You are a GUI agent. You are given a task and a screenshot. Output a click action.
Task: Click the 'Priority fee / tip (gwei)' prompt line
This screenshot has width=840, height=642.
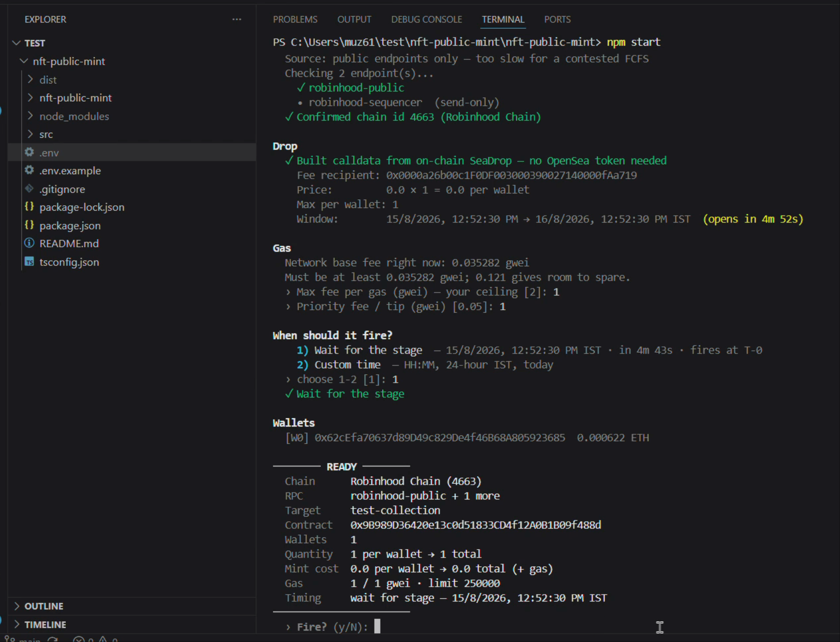click(x=395, y=306)
